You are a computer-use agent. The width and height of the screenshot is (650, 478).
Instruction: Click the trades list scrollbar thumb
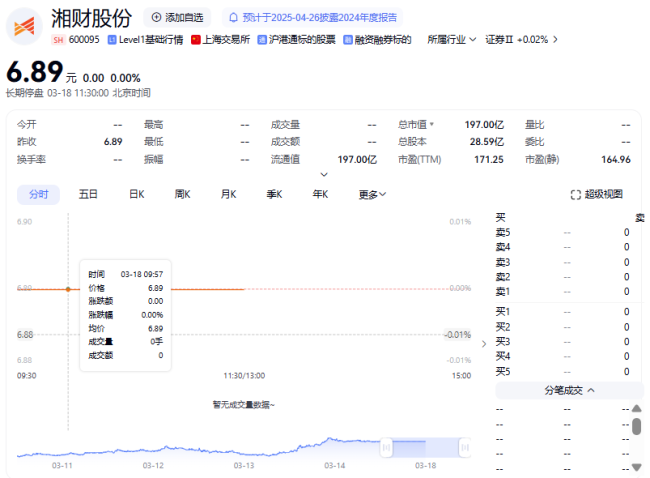(637, 426)
